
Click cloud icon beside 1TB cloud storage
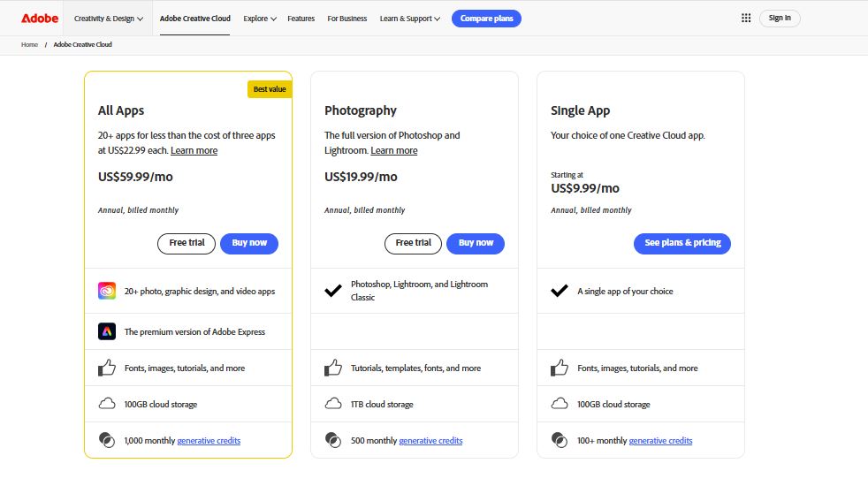click(333, 404)
